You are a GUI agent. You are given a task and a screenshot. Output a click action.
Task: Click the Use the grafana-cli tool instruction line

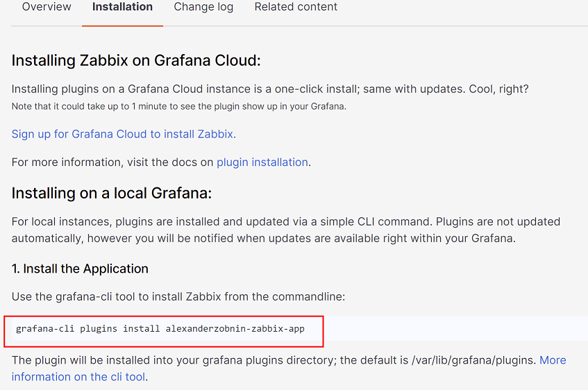[178, 297]
